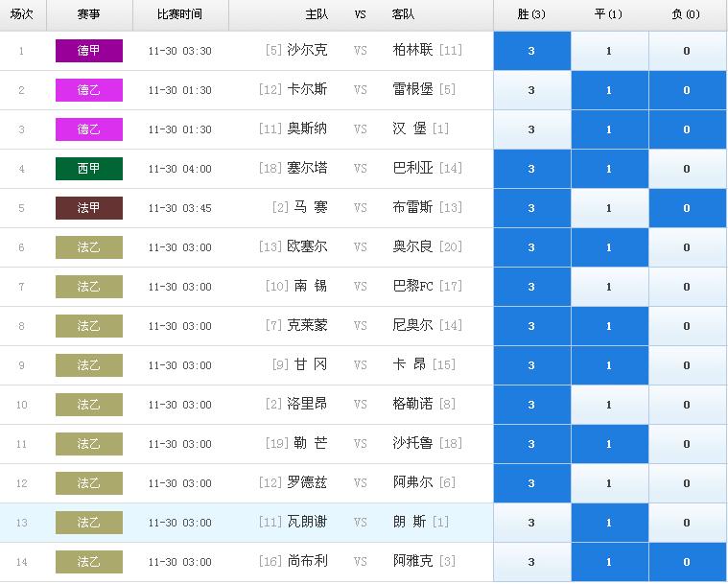Screen dimensions: 728x584
Task: Deselect loss (0) for 尚布利 vs 阿雅克
Action: [687, 562]
